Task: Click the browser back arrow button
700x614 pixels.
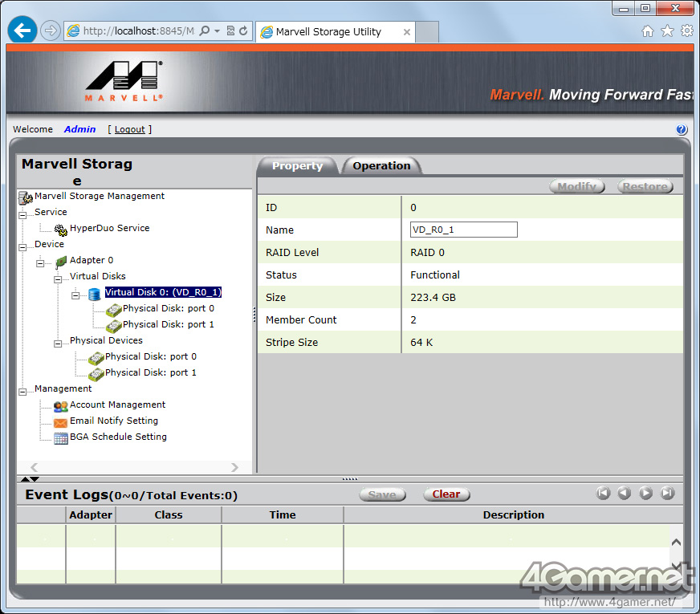Action: (x=22, y=31)
